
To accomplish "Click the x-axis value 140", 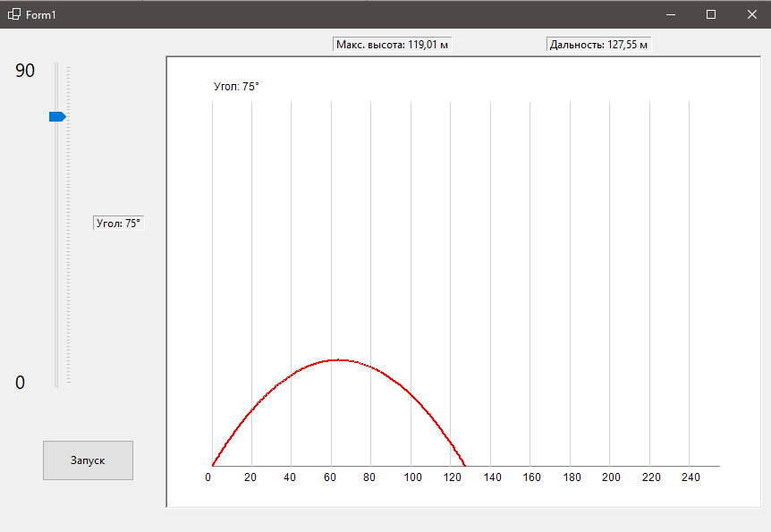I will (492, 477).
